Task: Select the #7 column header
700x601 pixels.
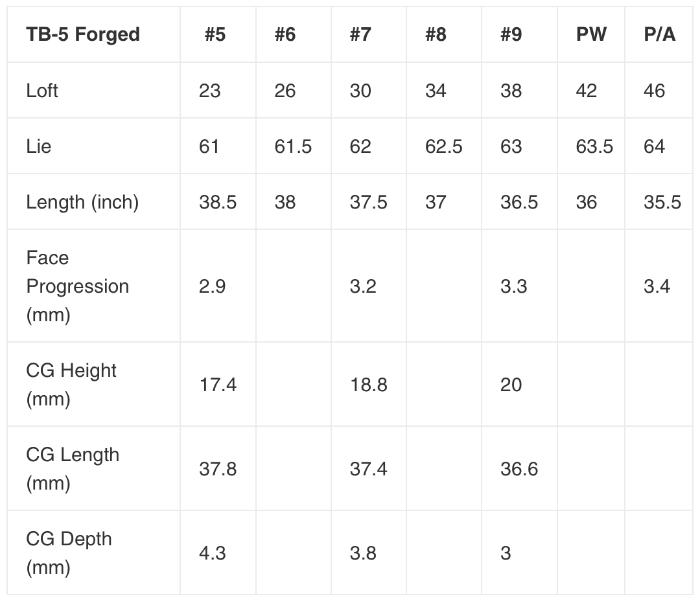Action: 361,34
